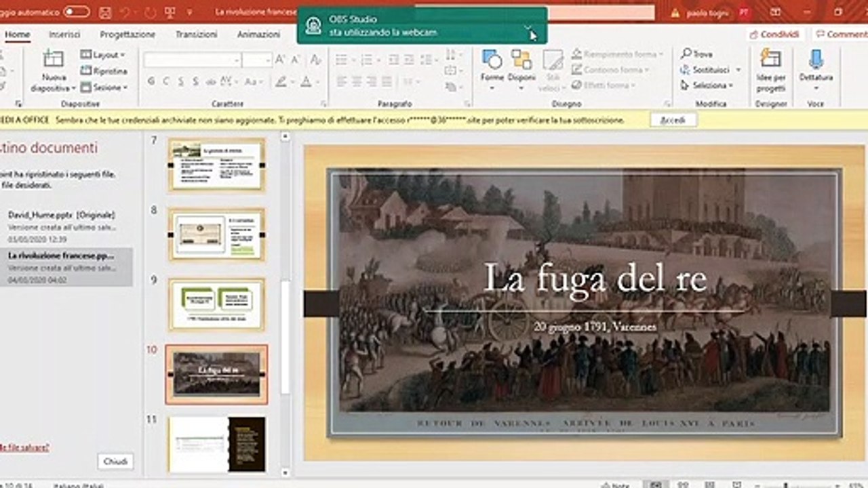Increase font size icon
The width and height of the screenshot is (868, 488).
click(x=280, y=60)
